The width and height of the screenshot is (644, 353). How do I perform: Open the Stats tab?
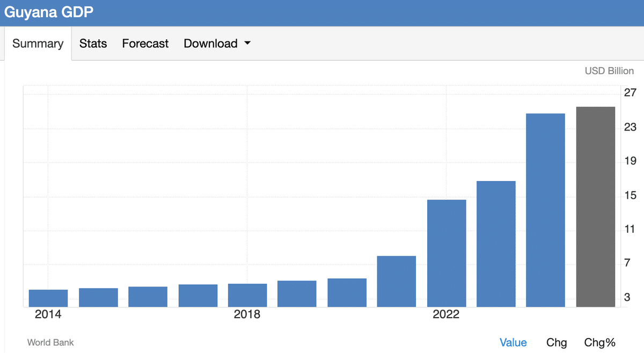click(x=93, y=44)
